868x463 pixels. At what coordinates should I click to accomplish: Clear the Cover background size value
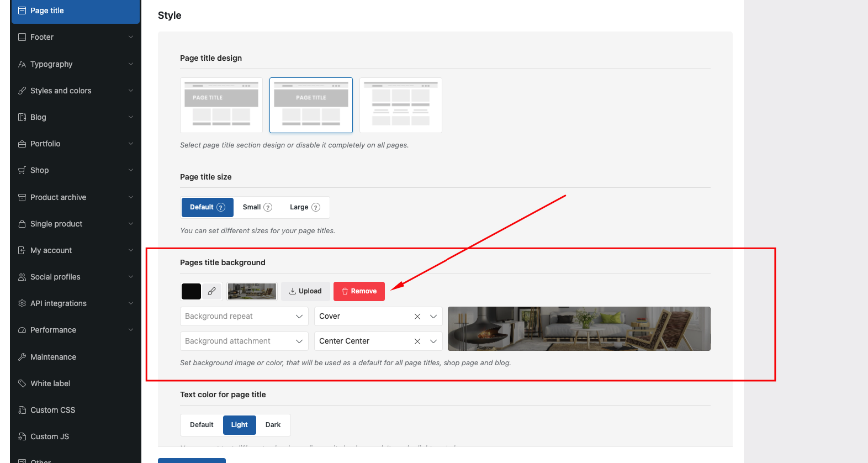(x=417, y=317)
